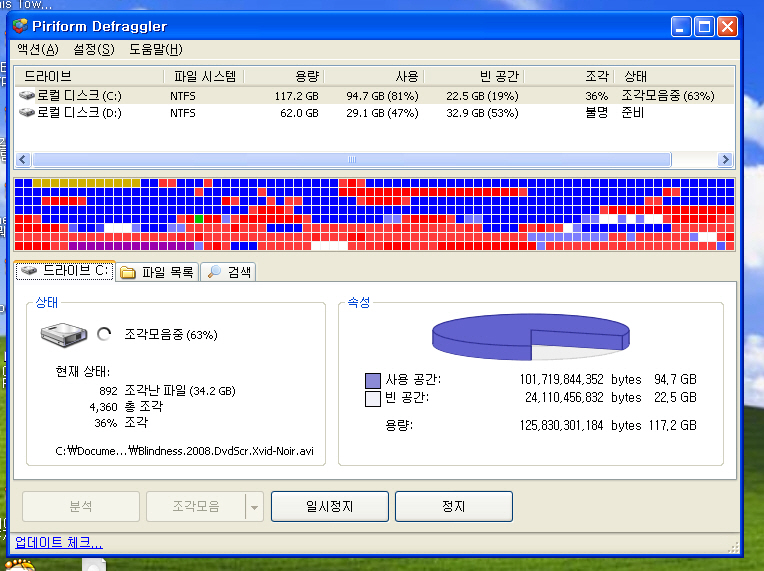The image size is (764, 571).
Task: Click the 업데이트 체크 link
Action: 58,543
